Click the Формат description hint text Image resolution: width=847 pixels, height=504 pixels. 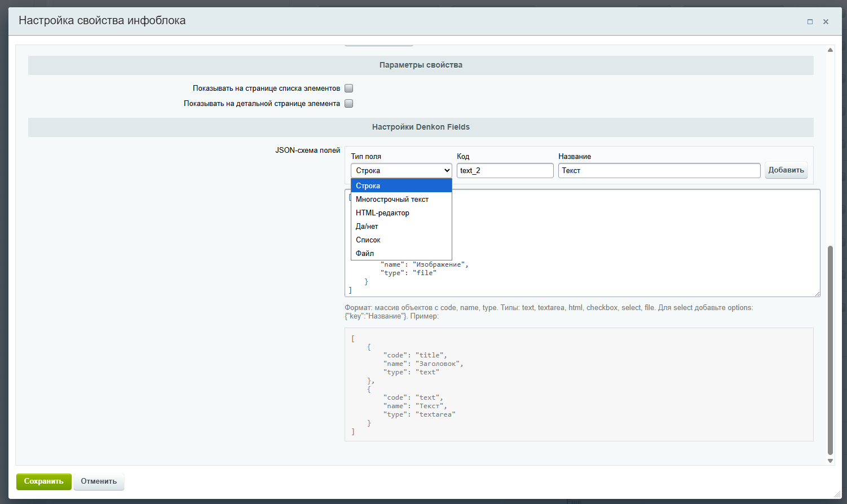[x=549, y=312]
